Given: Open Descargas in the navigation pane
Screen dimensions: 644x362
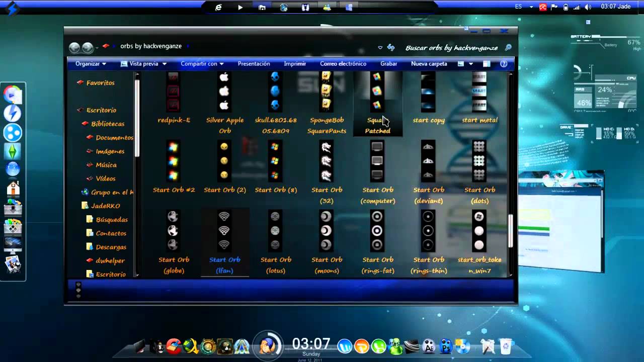Looking at the screenshot, I should (111, 247).
